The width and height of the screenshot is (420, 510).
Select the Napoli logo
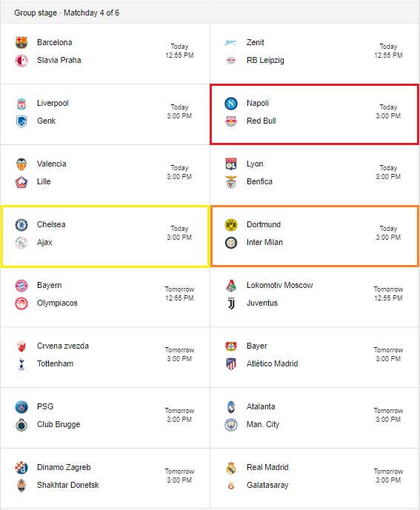[x=231, y=104]
